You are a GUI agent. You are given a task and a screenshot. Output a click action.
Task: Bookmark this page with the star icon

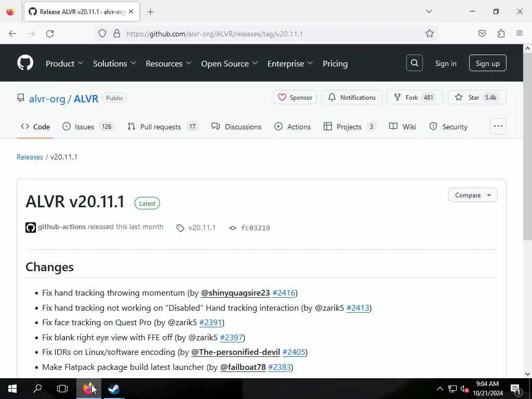point(430,33)
